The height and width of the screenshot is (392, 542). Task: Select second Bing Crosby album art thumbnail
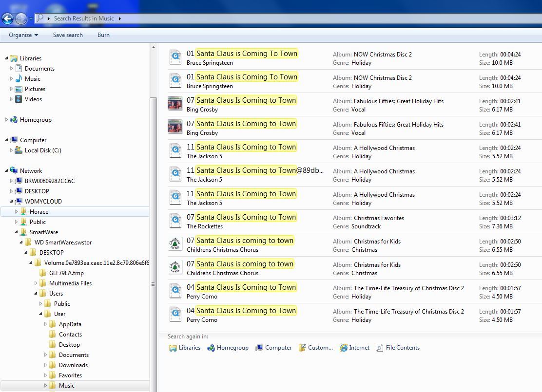tap(175, 127)
